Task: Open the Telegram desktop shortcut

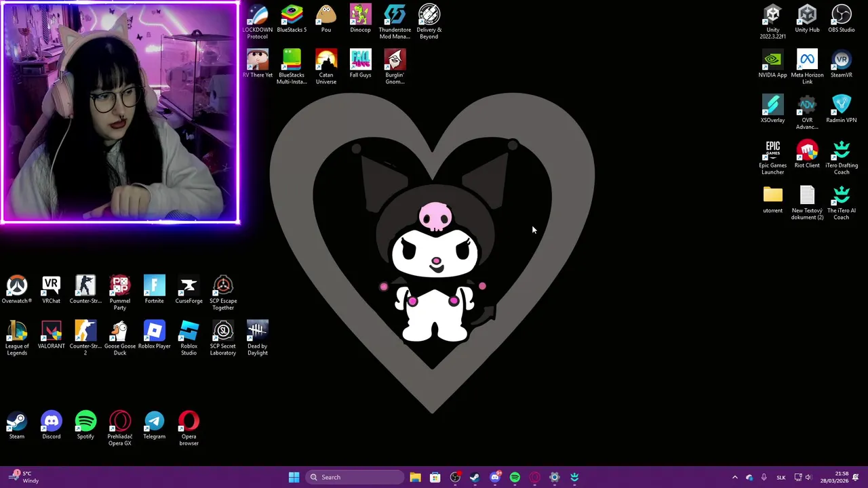Action: click(x=155, y=426)
